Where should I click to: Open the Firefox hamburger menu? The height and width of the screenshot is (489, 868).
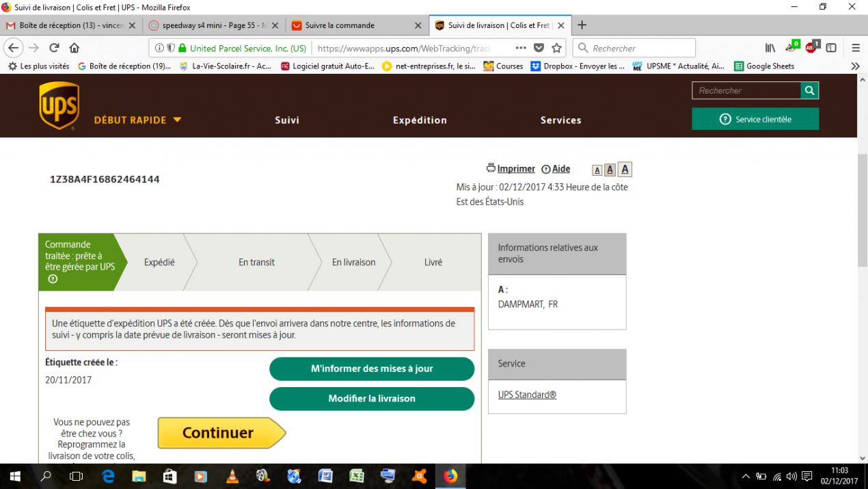[x=856, y=48]
